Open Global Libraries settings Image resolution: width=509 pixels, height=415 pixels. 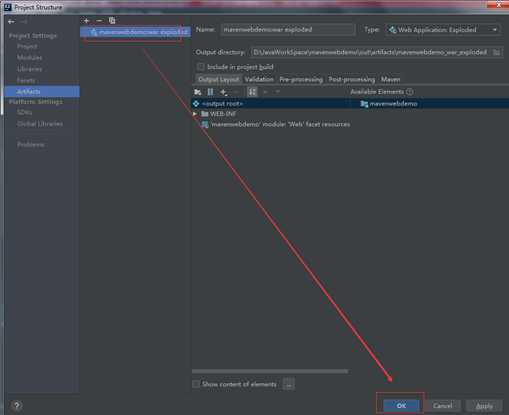[40, 124]
